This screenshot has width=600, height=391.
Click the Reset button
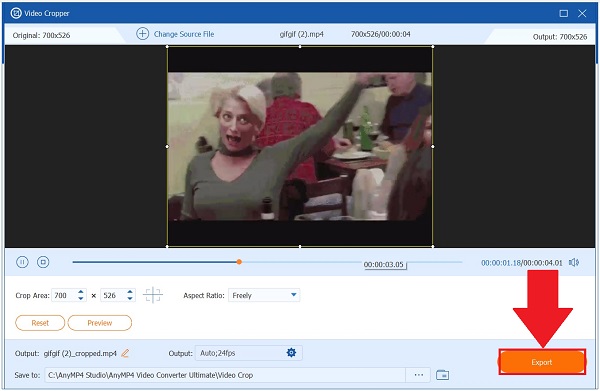click(x=40, y=323)
